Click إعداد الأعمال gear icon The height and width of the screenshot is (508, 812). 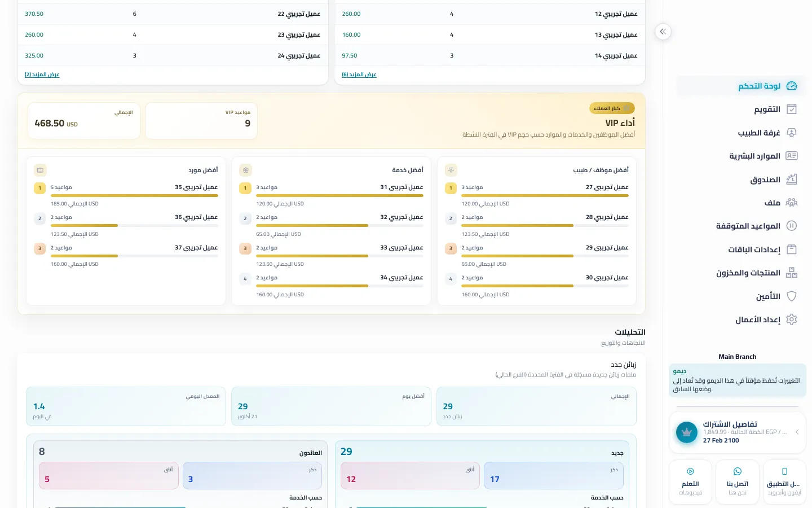[x=792, y=319]
